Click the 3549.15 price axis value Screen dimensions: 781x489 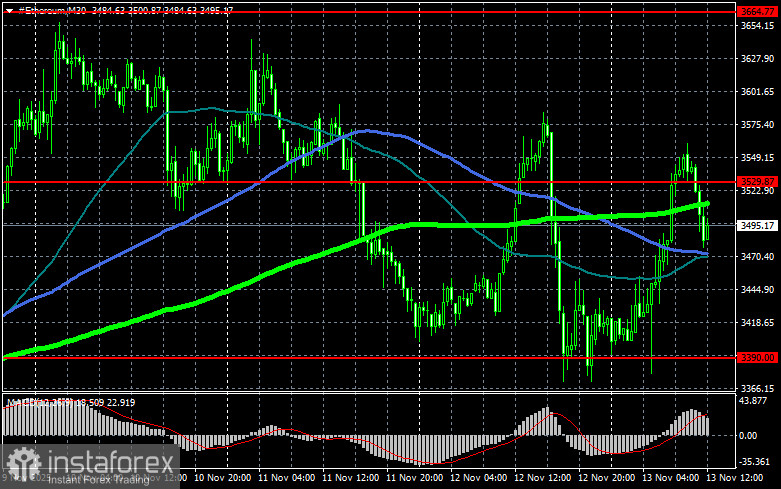click(x=758, y=157)
